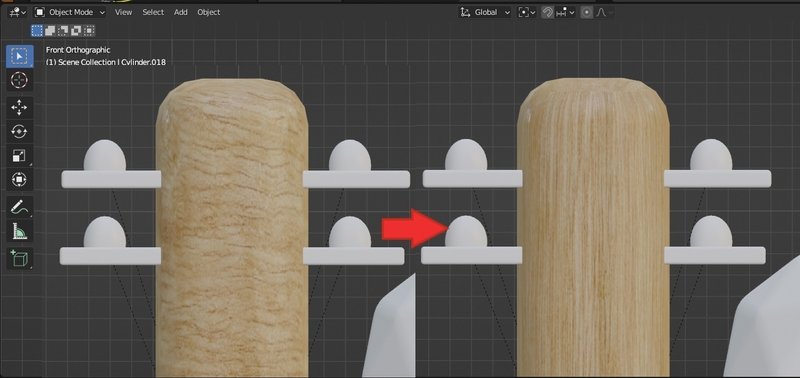Open the Global transform orientation dropdown
This screenshot has height=378, width=800.
pyautogui.click(x=485, y=12)
